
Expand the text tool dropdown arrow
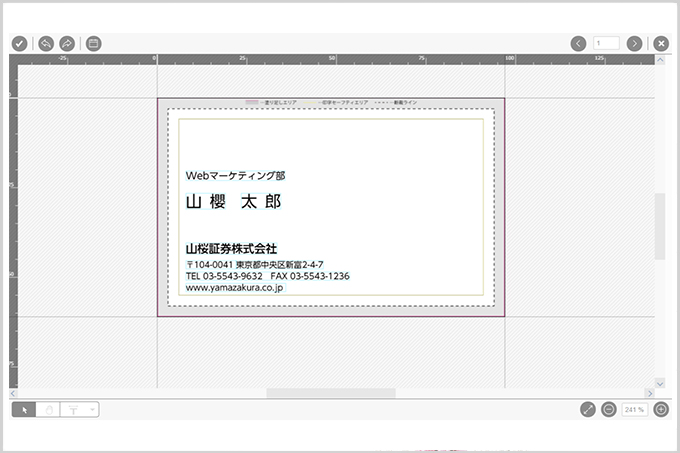pyautogui.click(x=92, y=409)
